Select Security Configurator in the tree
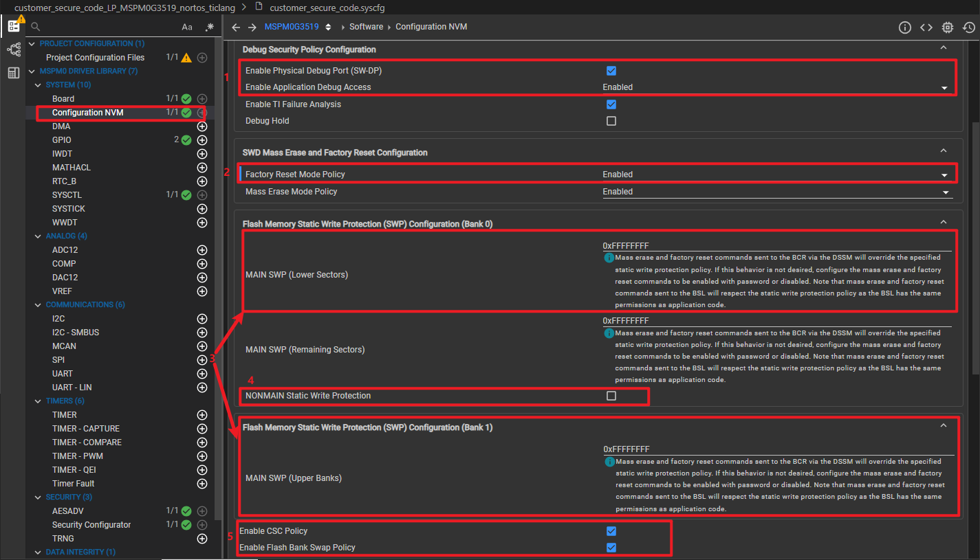Screen dimensions: 980x560 click(x=91, y=525)
